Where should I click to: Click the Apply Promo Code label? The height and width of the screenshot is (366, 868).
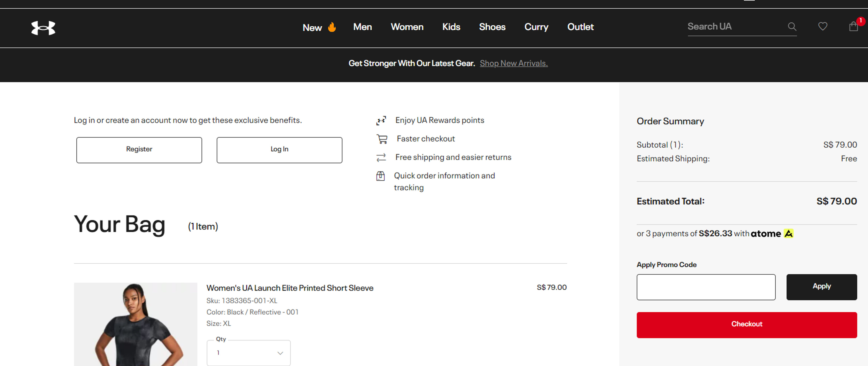[x=667, y=264]
